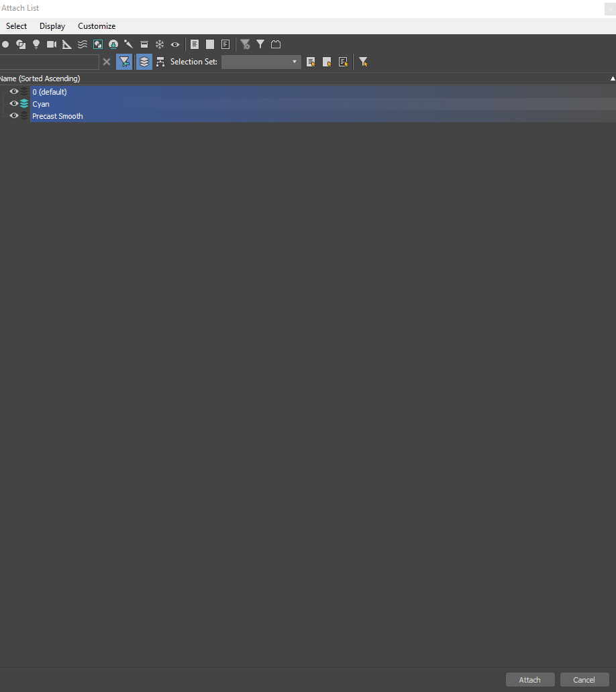Click the Attach button
Viewport: 616px width, 692px height.
click(x=530, y=680)
